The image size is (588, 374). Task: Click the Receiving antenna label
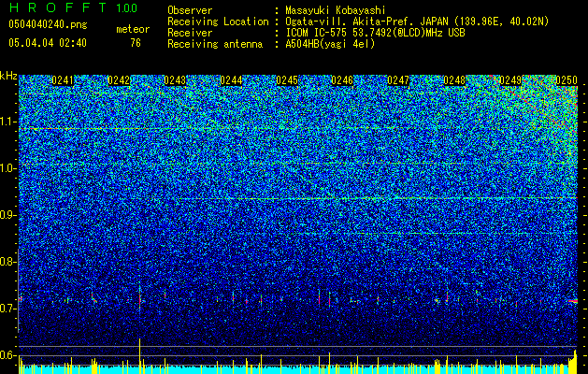215,44
